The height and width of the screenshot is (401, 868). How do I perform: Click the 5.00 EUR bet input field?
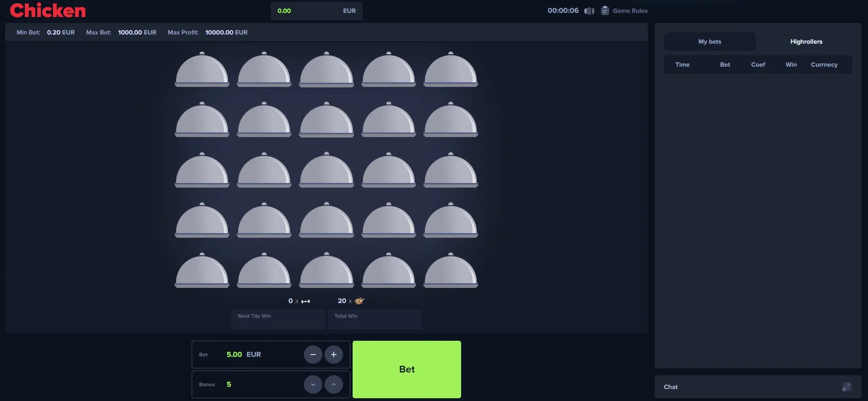pos(244,355)
